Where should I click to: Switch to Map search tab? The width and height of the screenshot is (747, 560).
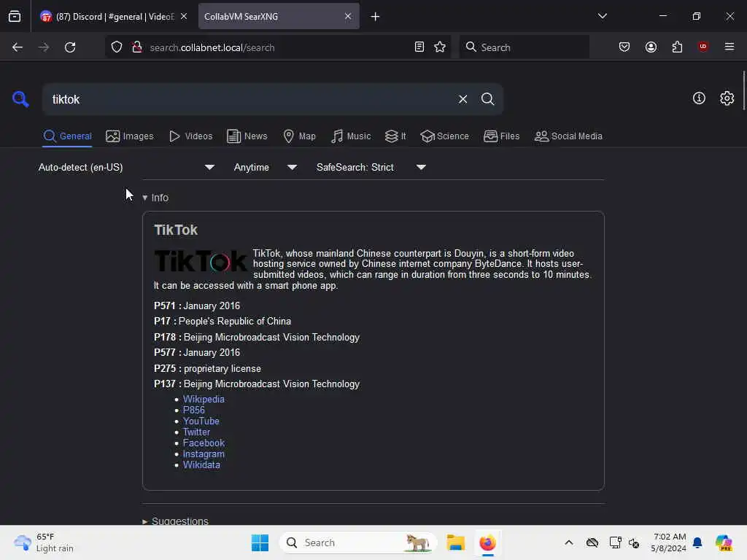pos(299,136)
